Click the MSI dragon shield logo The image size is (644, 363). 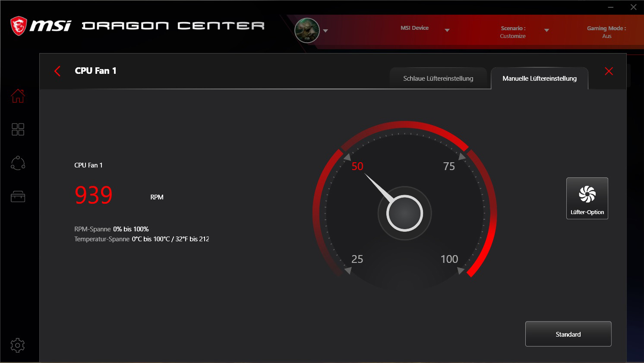coord(19,26)
